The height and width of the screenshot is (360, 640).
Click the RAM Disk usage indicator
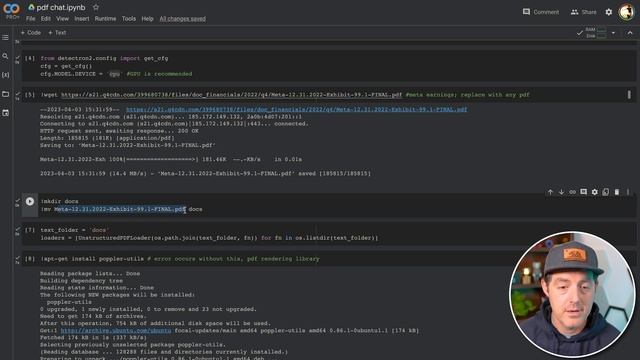[596, 33]
